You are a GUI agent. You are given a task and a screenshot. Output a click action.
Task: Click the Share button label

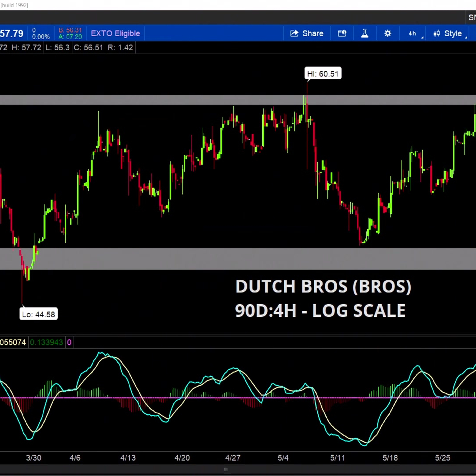313,33
